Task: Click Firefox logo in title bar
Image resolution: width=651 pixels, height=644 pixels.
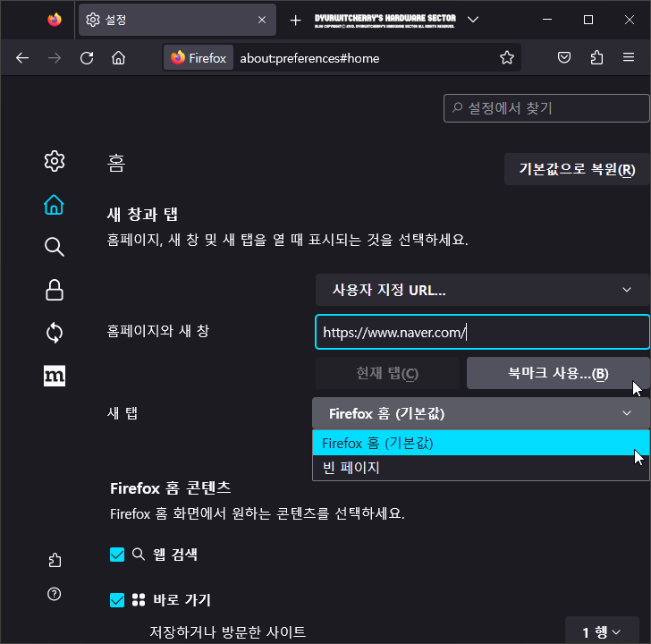Action: [55, 20]
